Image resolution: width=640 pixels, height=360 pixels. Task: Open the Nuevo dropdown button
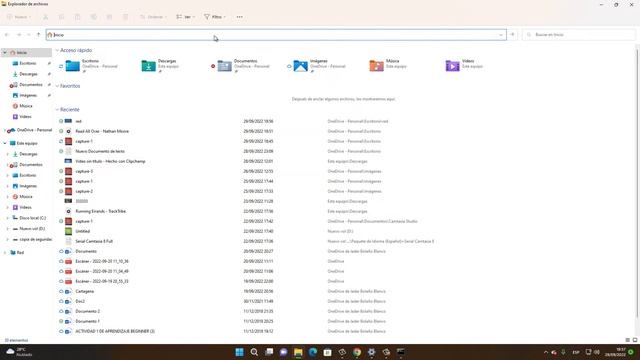click(19, 17)
